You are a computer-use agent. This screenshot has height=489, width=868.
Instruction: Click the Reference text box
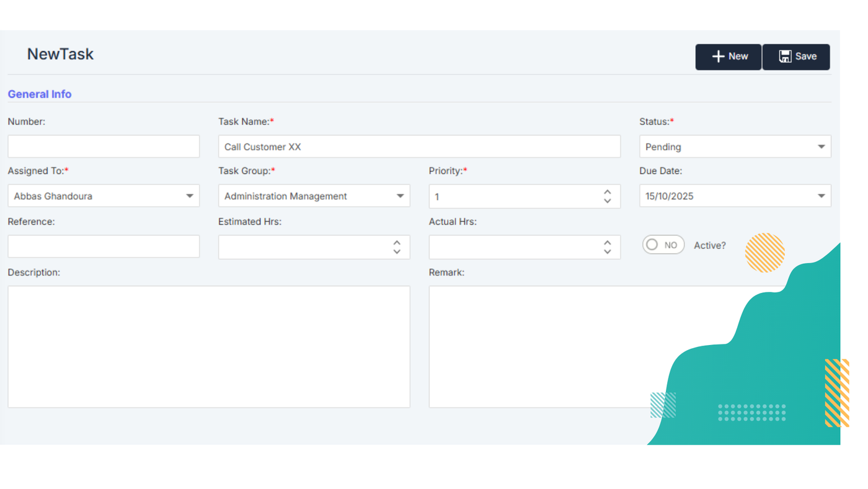pos(104,246)
